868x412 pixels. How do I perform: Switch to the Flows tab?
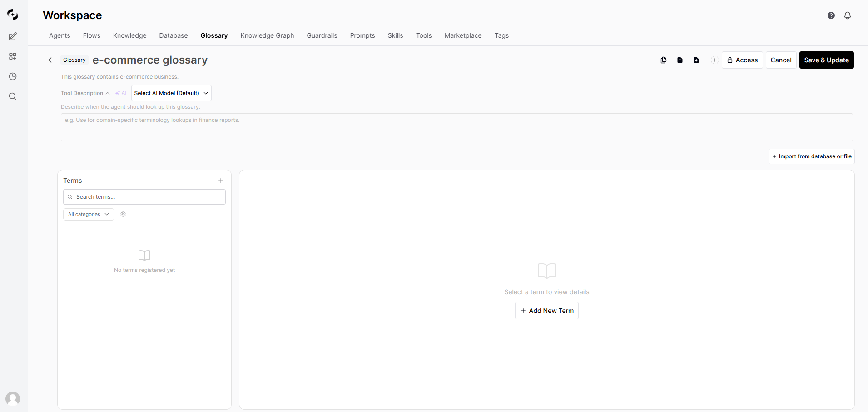click(92, 35)
